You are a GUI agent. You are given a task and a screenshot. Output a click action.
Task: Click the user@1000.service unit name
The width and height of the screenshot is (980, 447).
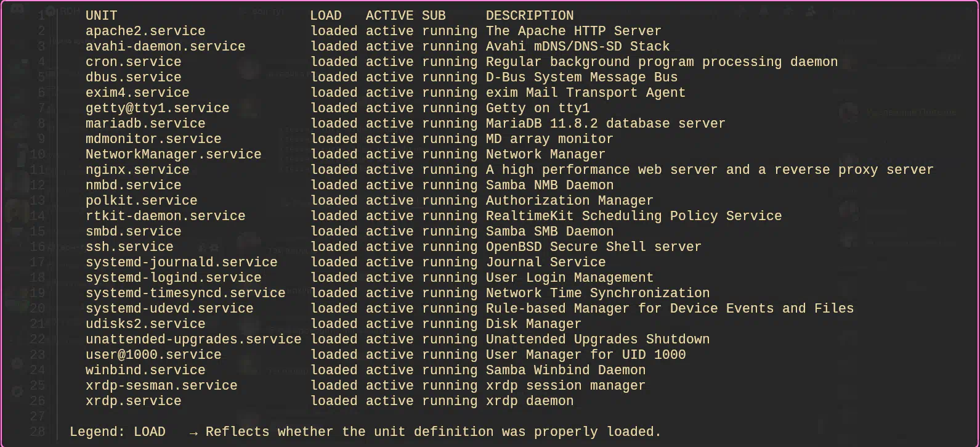(153, 355)
